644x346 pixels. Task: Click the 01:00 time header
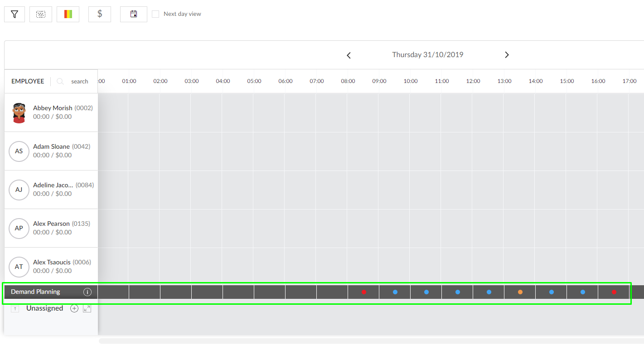(129, 81)
